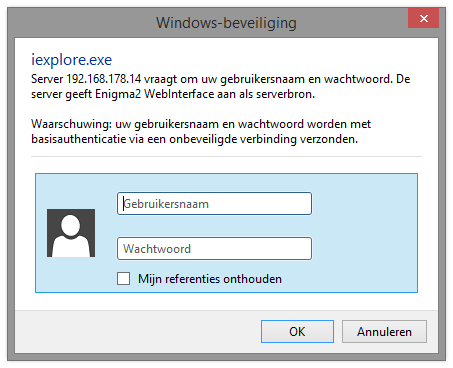453x368 pixels.
Task: Click the serverbron sentence in the message
Action: 173,94
